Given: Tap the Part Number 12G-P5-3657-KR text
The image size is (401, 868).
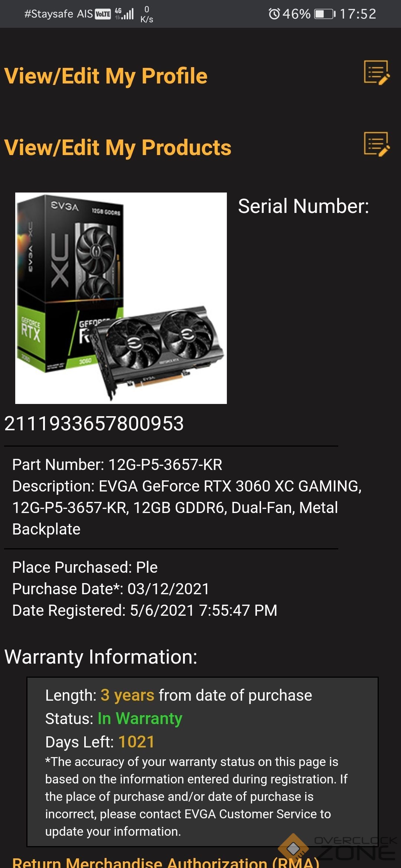Looking at the screenshot, I should [x=117, y=464].
